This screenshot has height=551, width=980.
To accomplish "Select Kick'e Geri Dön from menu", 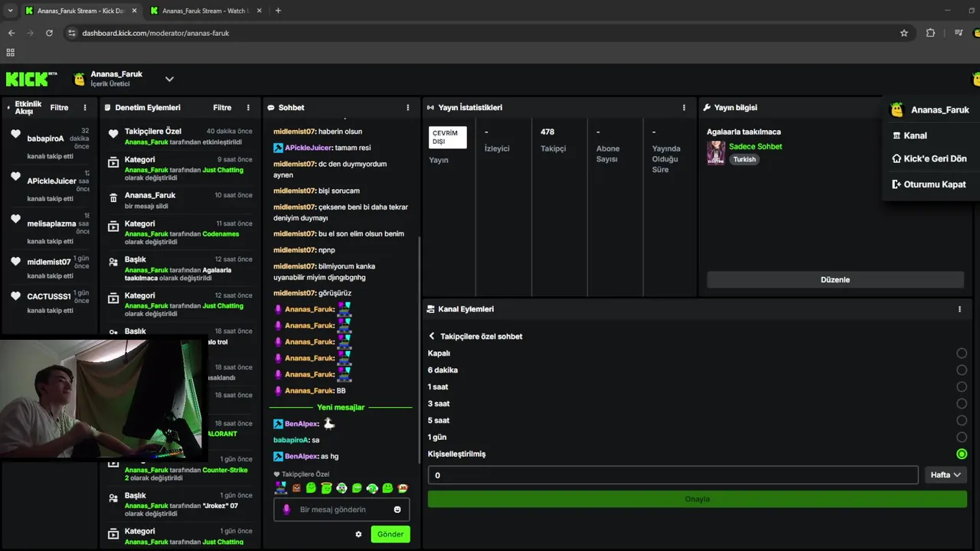I will [x=931, y=159].
